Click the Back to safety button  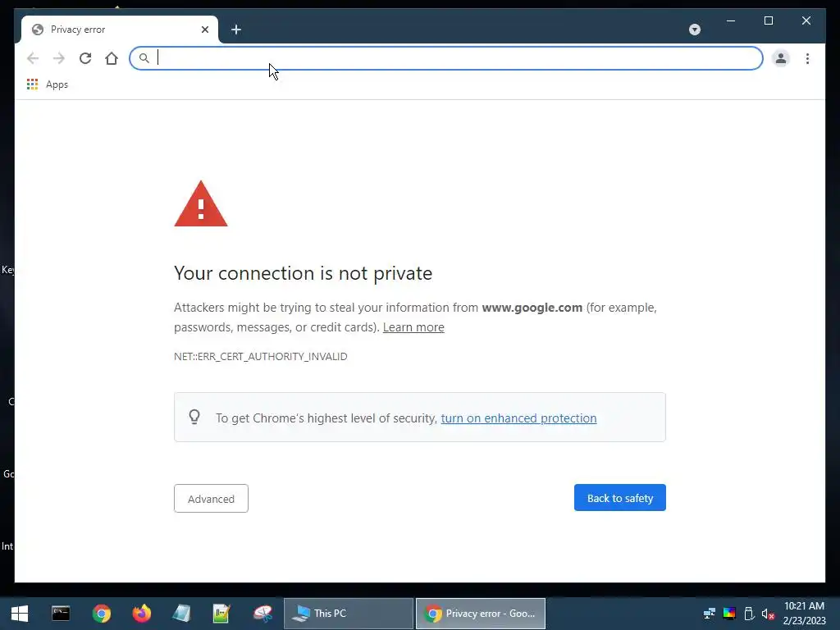pyautogui.click(x=620, y=498)
